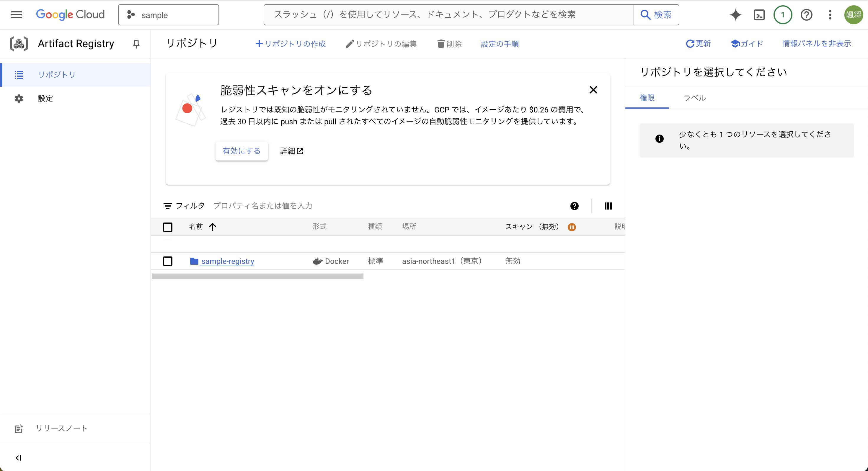Select リポジトリ in the left sidebar
Screen dimensions: 868x471
point(76,74)
